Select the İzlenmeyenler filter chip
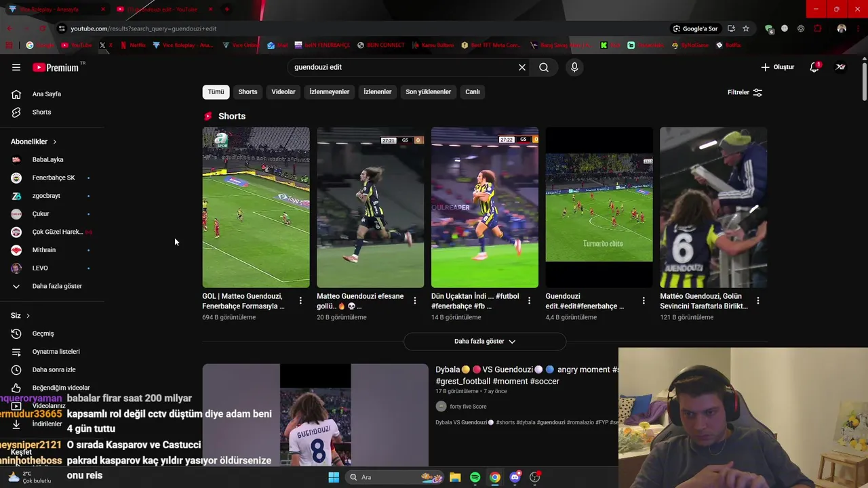 tap(330, 92)
